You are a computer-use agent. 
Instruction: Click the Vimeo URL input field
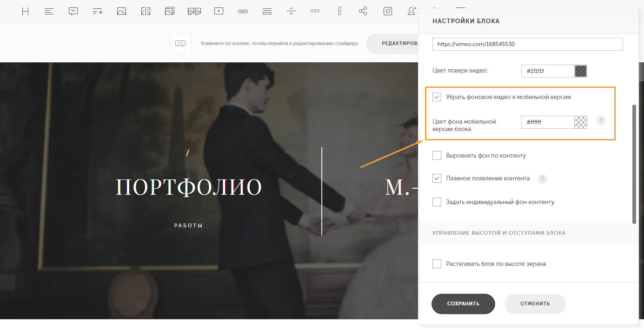pos(527,44)
